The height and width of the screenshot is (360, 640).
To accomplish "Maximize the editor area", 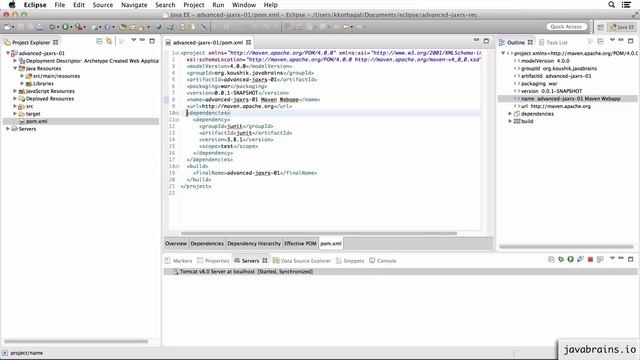I will [x=486, y=41].
